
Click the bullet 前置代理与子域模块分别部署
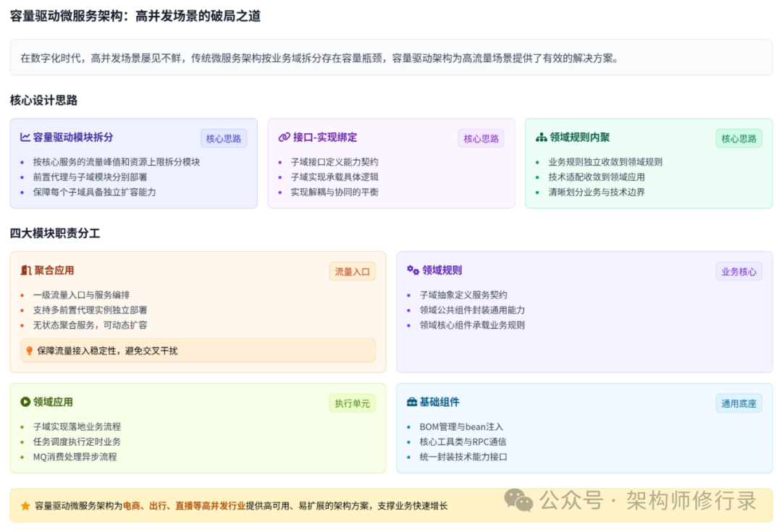tap(90, 177)
